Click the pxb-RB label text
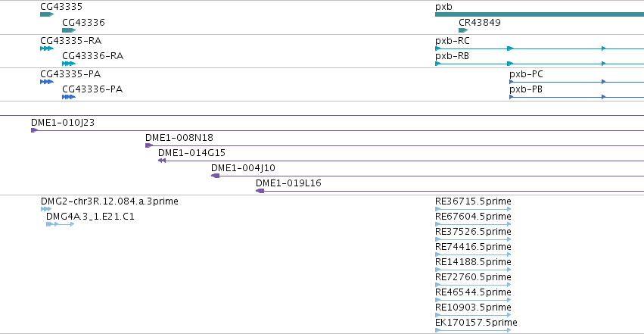The height and width of the screenshot is (334, 644). [452, 56]
